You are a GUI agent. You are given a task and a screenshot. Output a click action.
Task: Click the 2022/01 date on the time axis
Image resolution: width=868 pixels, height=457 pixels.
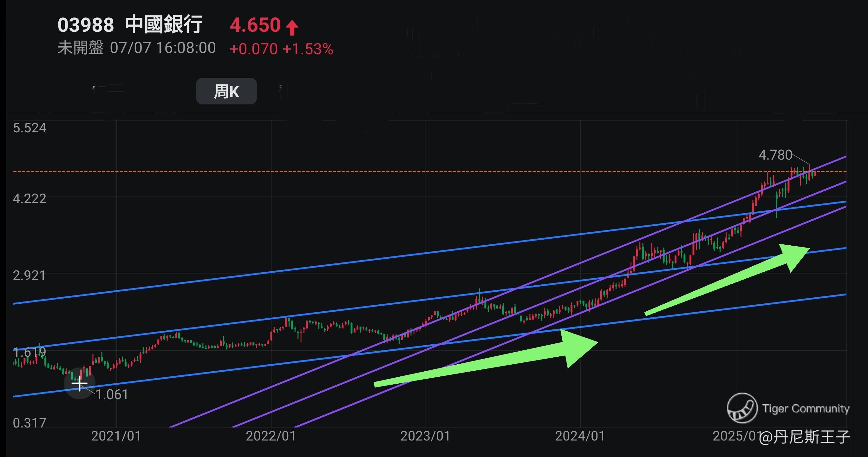pyautogui.click(x=271, y=436)
